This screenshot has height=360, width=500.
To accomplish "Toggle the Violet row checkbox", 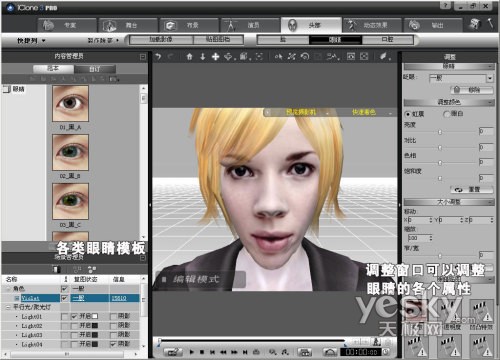I will pos(65,298).
